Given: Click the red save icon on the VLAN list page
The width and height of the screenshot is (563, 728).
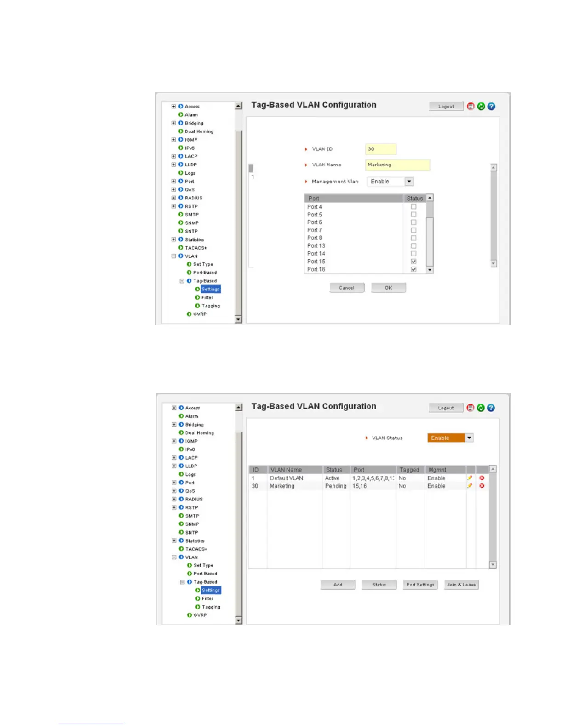Looking at the screenshot, I should 470,408.
